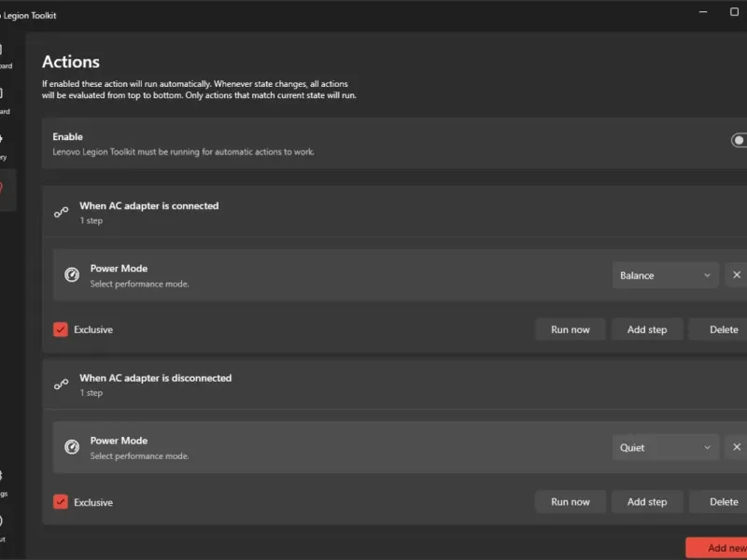The width and height of the screenshot is (747, 560).
Task: Open the About sidebar page
Action: click(3, 526)
